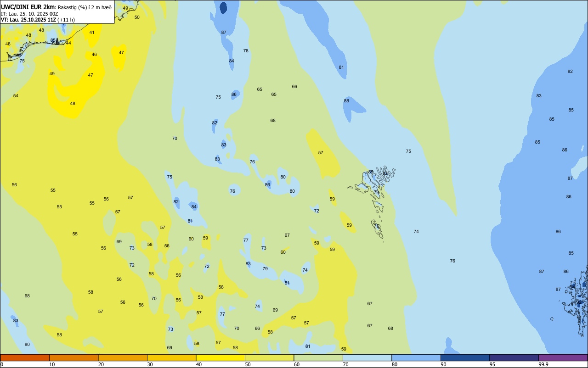This screenshot has height=368, width=588.
Task: Click the humidity value 54 on the map
Action: [16, 95]
